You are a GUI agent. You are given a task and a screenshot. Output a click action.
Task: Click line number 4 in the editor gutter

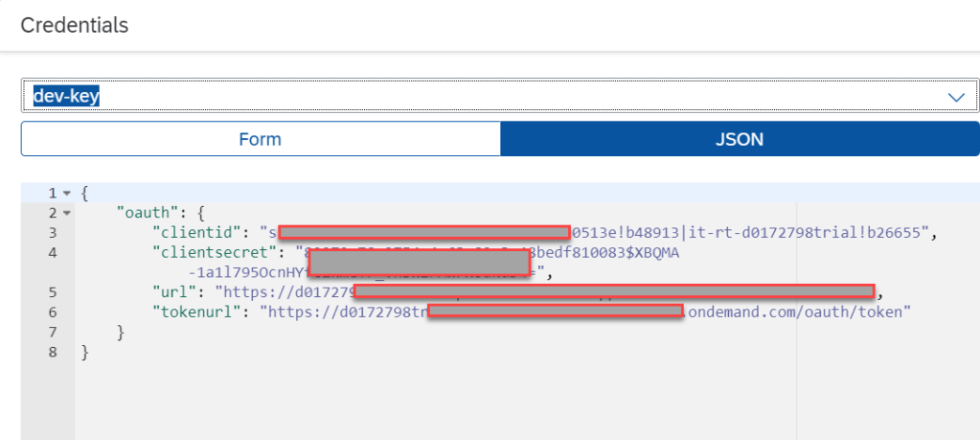tap(53, 252)
